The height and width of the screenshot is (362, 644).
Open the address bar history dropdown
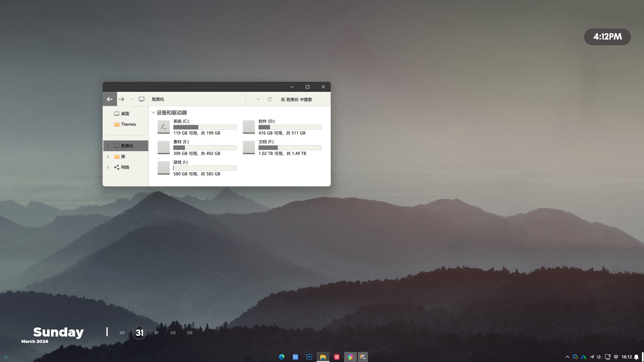(x=258, y=99)
